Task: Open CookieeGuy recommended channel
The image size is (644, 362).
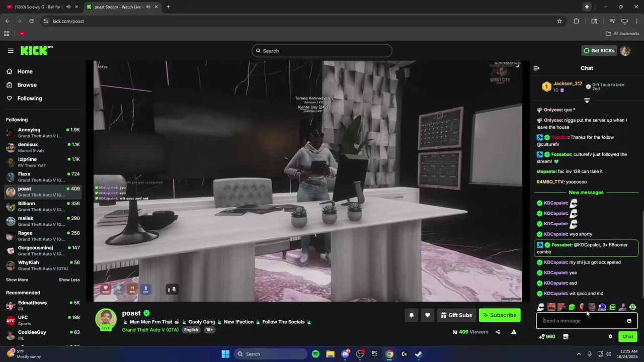Action: (x=43, y=335)
